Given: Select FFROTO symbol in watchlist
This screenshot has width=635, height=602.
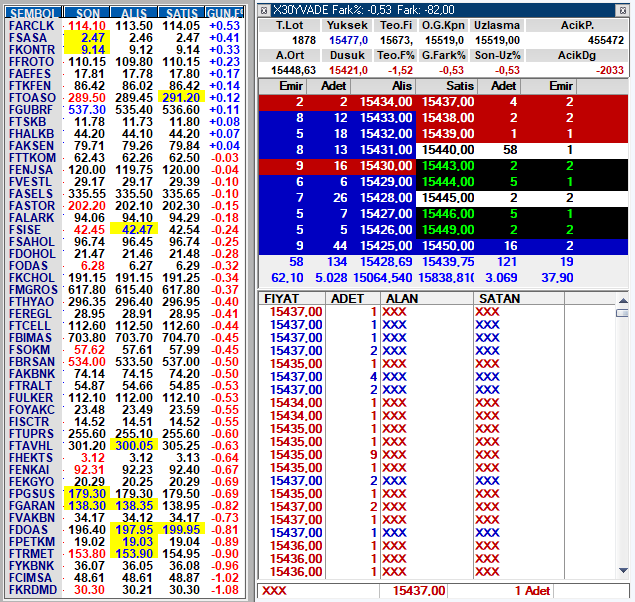Looking at the screenshot, I should point(32,62).
